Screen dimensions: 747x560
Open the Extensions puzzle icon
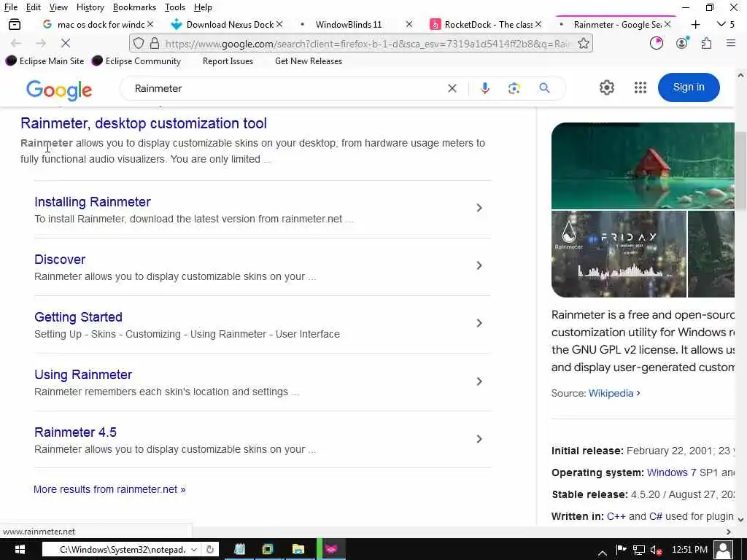pyautogui.click(x=706, y=43)
